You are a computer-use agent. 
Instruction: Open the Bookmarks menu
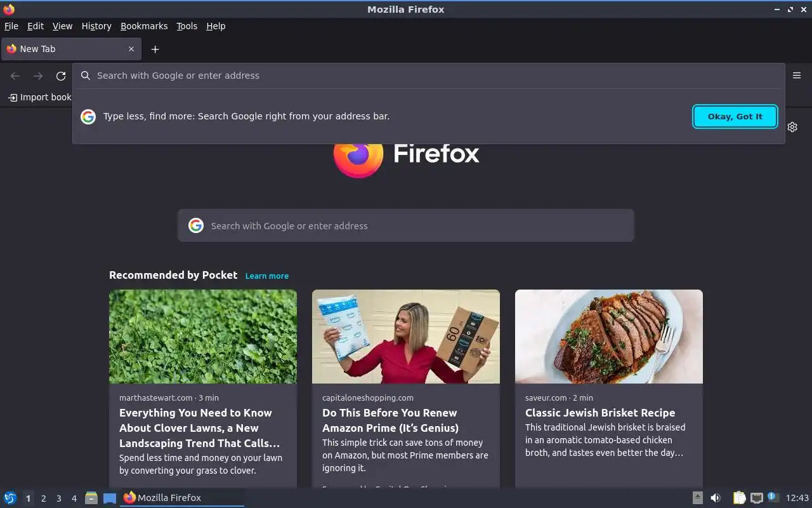[x=144, y=26]
